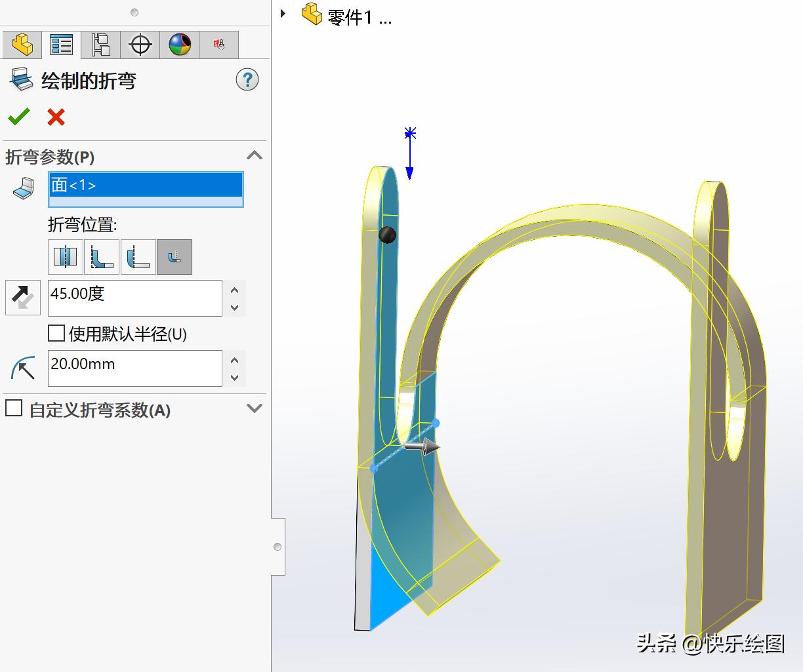Viewport: 803px width, 672px height.
Task: Click the 零件1 part icon in the viewport
Action: click(x=312, y=14)
